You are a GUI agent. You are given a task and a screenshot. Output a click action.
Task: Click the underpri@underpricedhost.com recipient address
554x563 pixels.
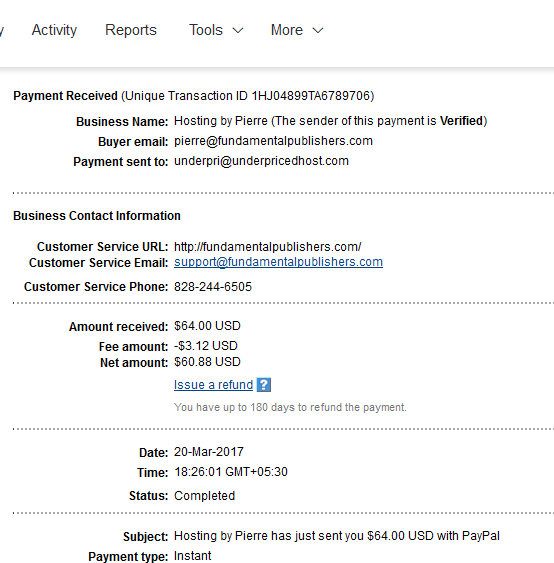point(261,161)
